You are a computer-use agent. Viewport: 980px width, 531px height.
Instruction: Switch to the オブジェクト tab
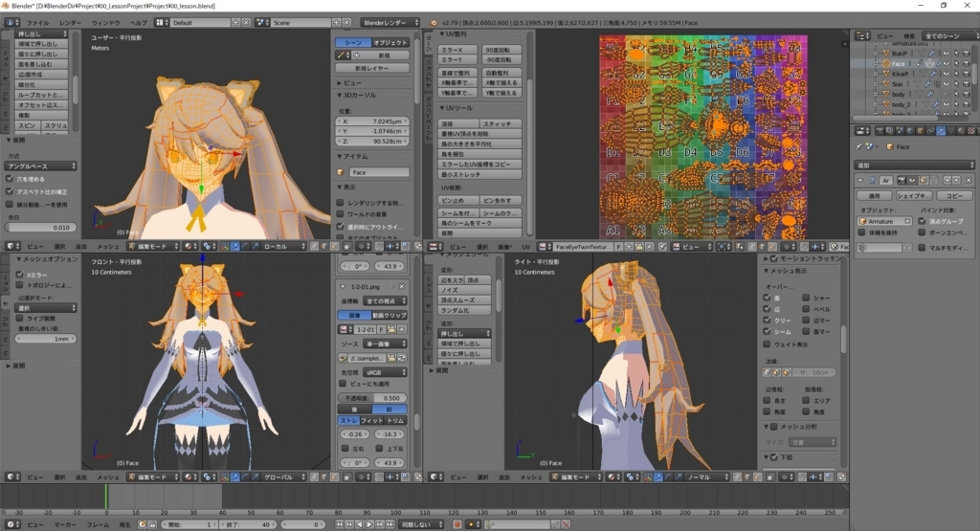click(x=390, y=42)
